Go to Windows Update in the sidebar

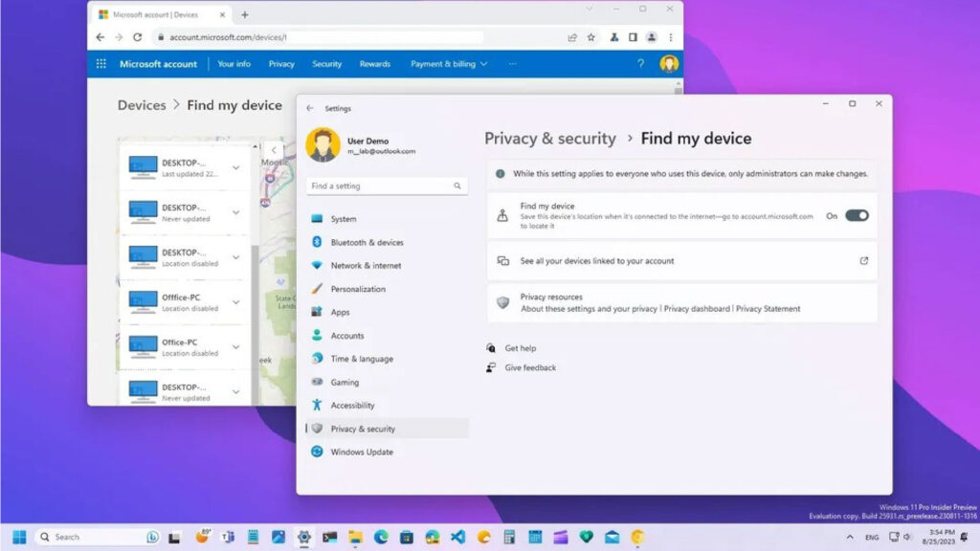pos(362,452)
